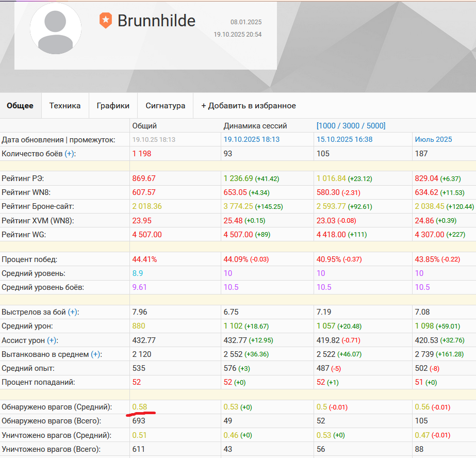Pick the 5000 battles interval link
Viewport: 476px width, 458px height.
(x=374, y=126)
